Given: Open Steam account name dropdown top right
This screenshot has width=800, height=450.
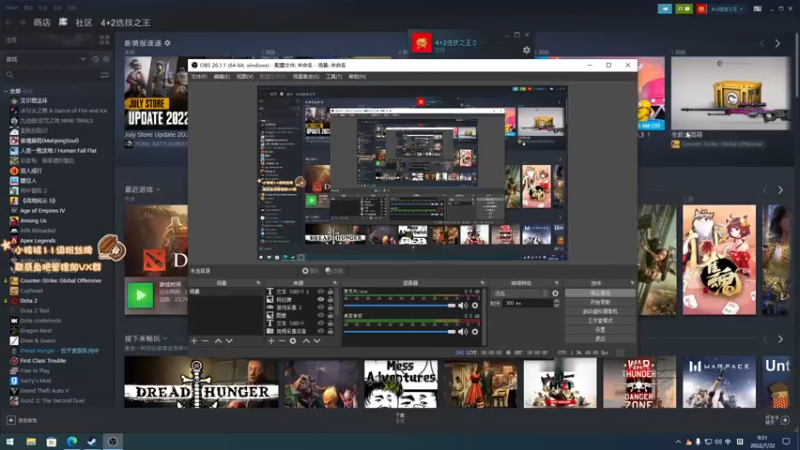Looking at the screenshot, I should 727,9.
